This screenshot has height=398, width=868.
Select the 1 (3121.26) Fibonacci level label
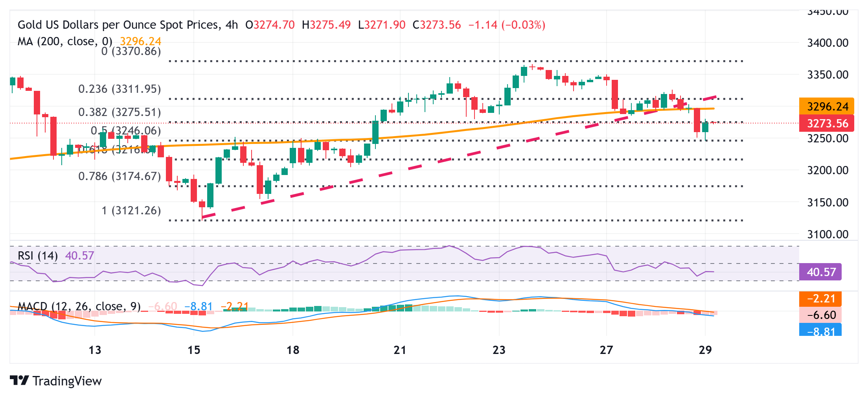click(x=131, y=210)
